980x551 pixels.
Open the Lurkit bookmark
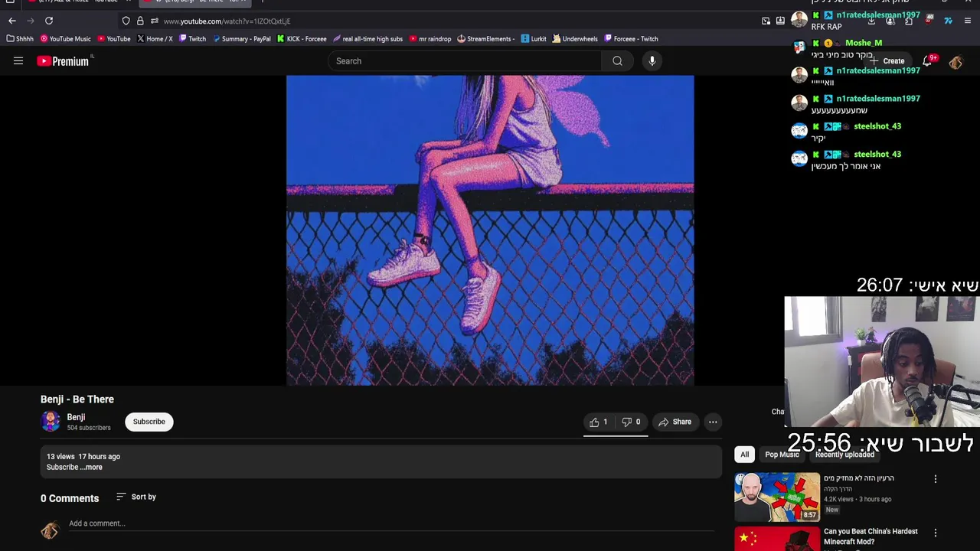click(534, 39)
